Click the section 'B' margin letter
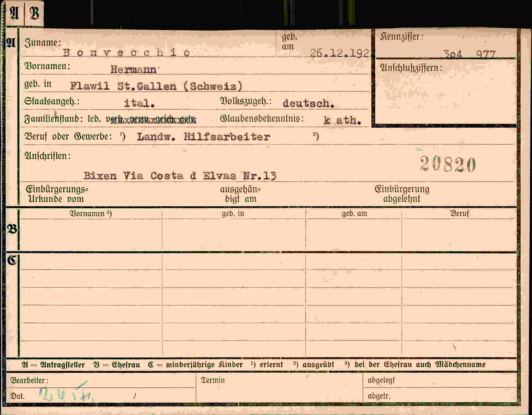The width and height of the screenshot is (532, 415). click(x=12, y=229)
